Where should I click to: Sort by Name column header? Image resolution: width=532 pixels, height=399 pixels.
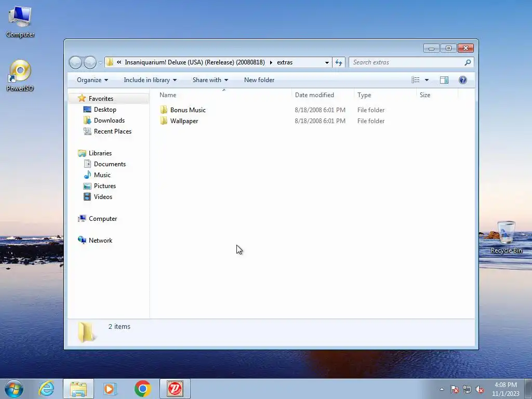(223, 95)
